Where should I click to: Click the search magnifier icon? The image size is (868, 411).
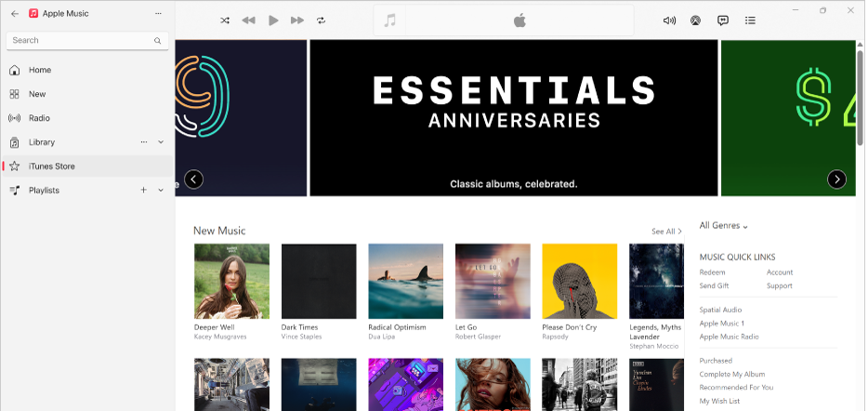click(x=158, y=40)
